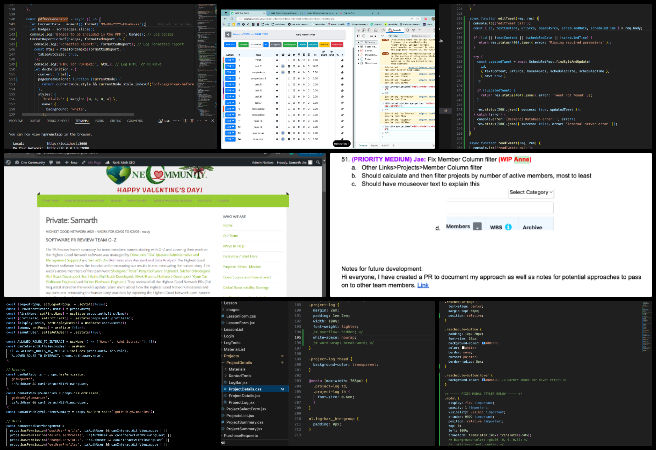Image resolution: width=656 pixels, height=450 pixels.
Task: Click the WordPress admin bar search icon
Action: click(318, 162)
